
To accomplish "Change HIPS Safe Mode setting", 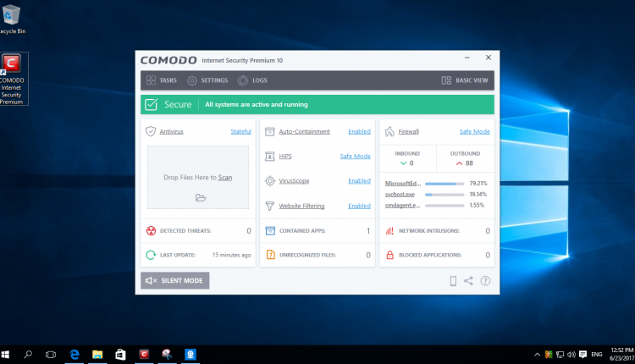I will (355, 157).
